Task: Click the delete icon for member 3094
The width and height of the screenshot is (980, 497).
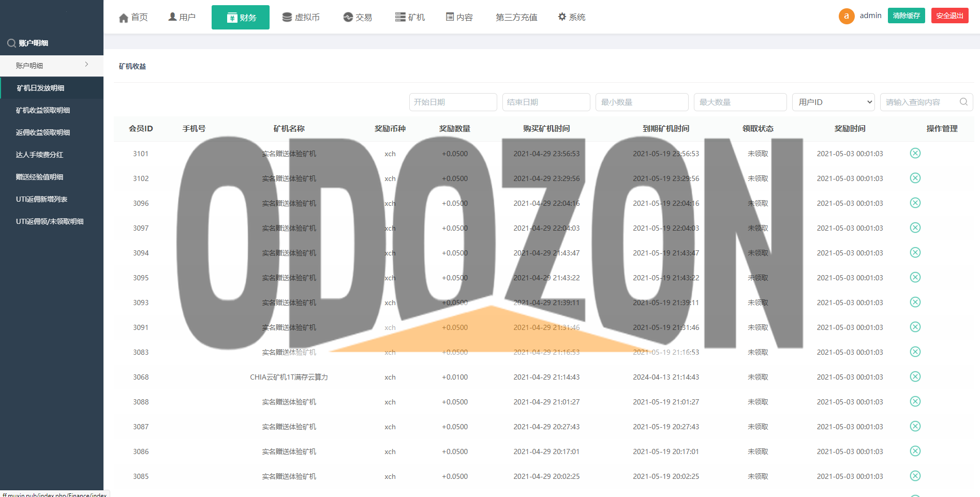Action: 915,252
